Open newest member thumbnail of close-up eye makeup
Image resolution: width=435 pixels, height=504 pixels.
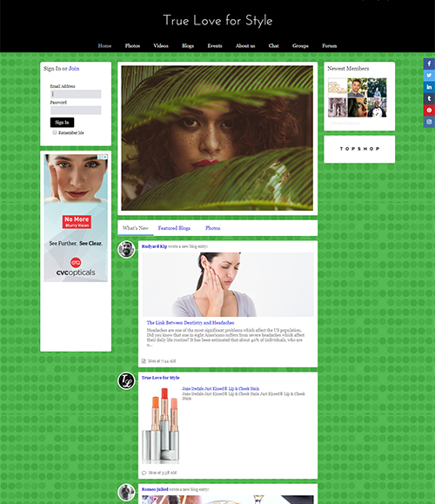tap(357, 107)
